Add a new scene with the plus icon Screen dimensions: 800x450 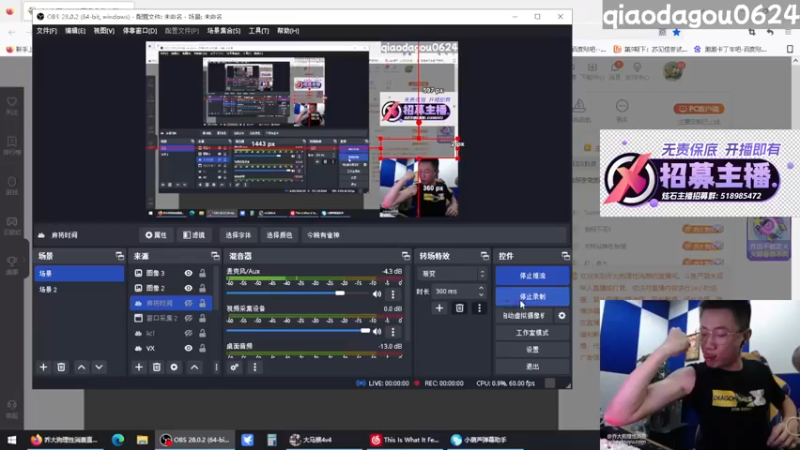click(x=43, y=367)
